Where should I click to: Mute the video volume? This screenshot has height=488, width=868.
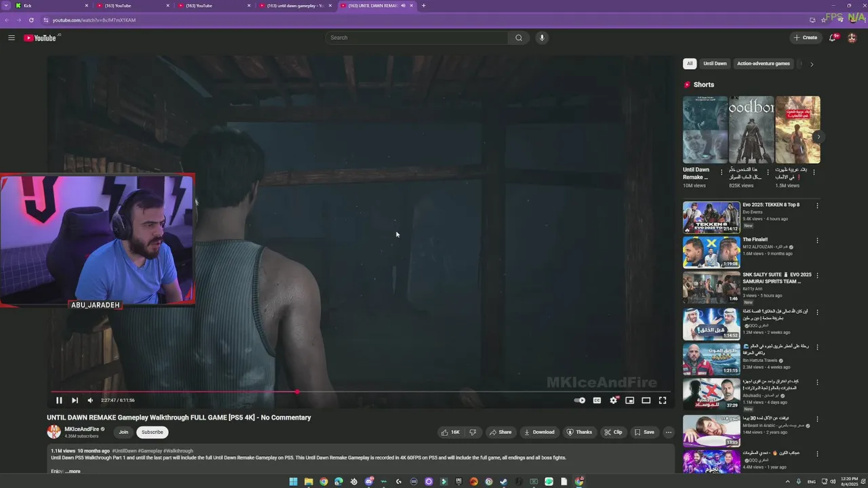tap(90, 401)
